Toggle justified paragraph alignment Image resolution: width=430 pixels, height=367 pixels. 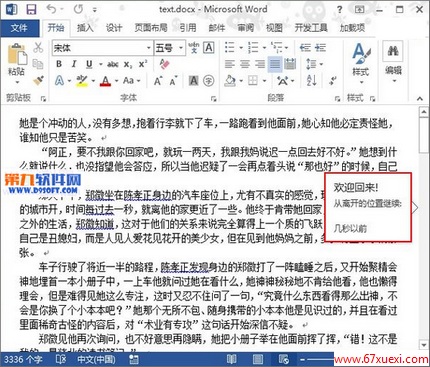(275, 64)
